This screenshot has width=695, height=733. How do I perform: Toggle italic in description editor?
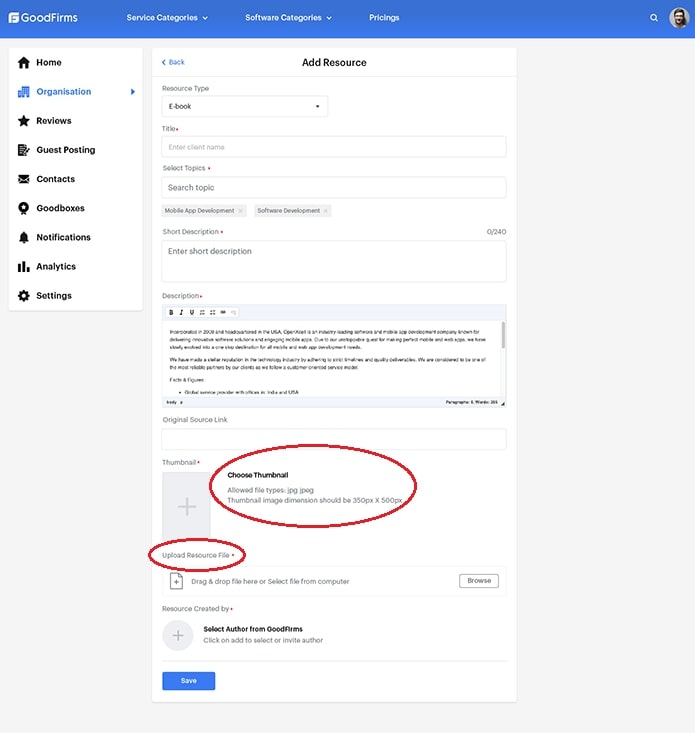pyautogui.click(x=181, y=312)
